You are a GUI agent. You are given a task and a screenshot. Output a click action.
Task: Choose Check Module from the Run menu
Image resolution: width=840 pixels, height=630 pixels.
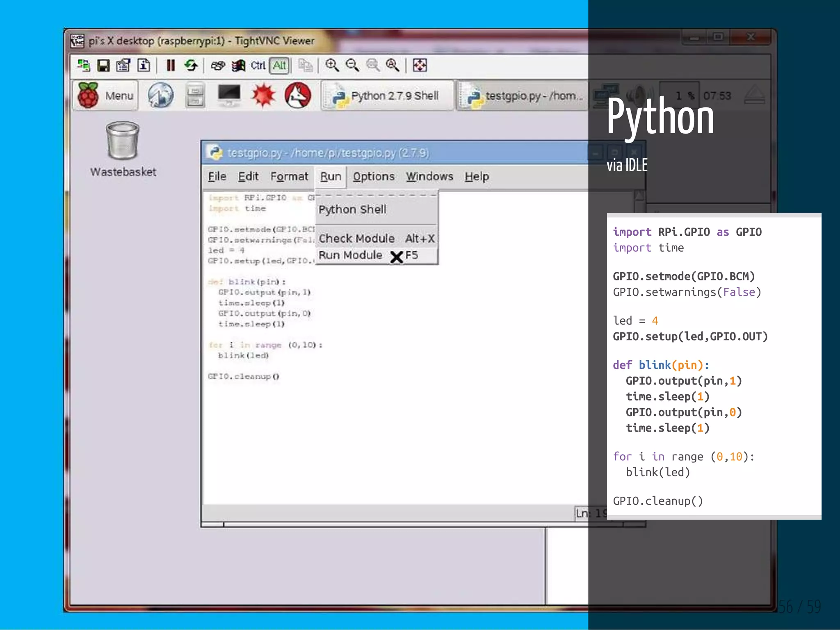click(377, 239)
